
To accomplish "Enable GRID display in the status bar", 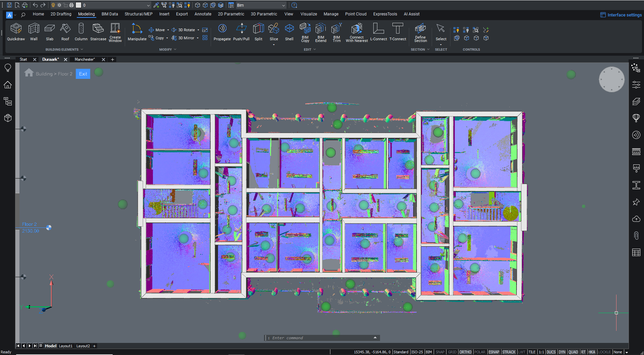I will point(452,352).
